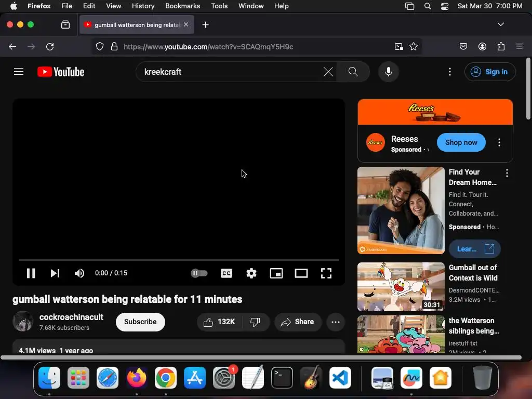The height and width of the screenshot is (399, 532).
Task: Like the video (132K)
Action: click(220, 322)
